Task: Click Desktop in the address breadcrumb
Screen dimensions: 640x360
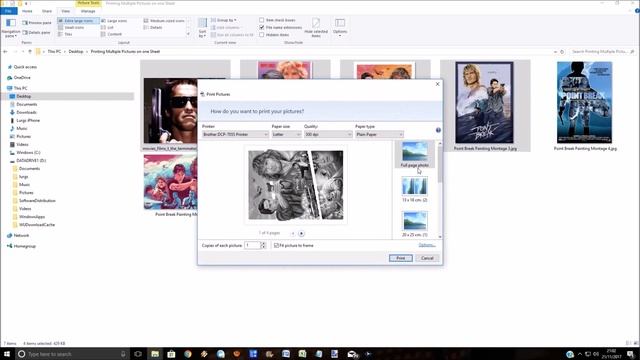Action: tap(76, 52)
